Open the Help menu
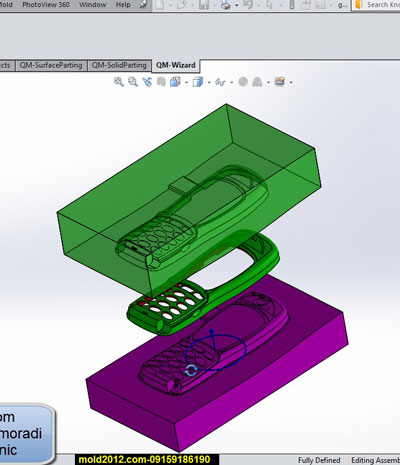This screenshot has height=465, width=400. pos(123,5)
